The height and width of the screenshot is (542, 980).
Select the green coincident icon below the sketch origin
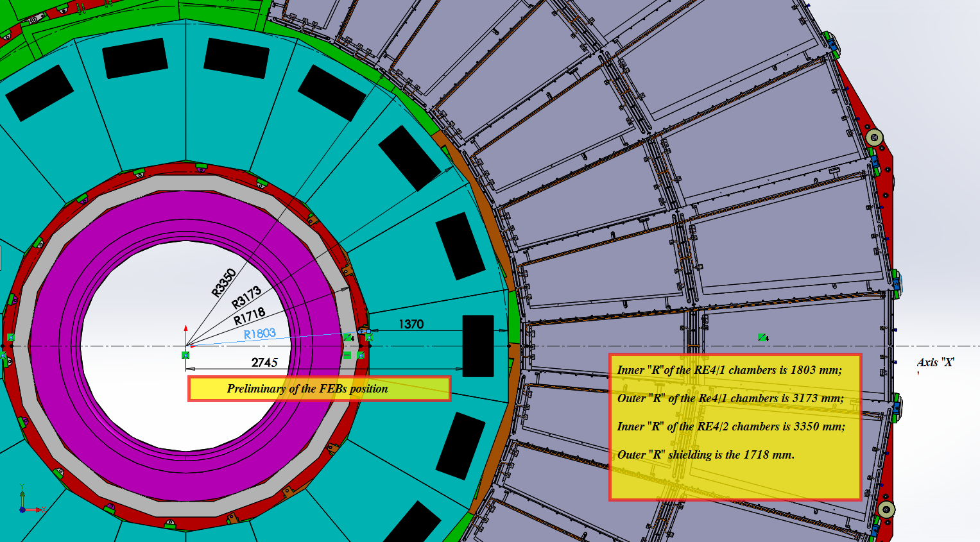pos(185,355)
